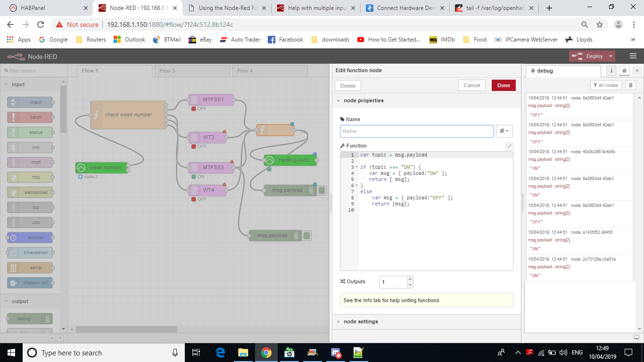Toggle the lower msg.payload debug node button
This screenshot has height=362, width=644.
[x=307, y=236]
